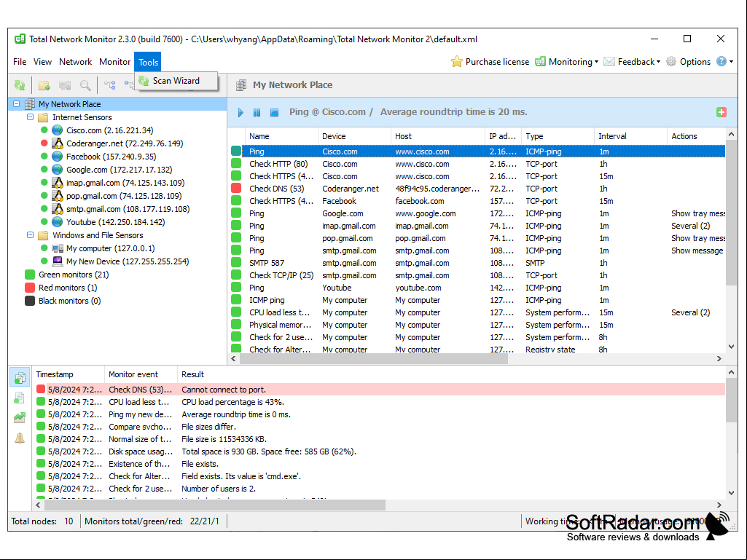Click the event log horizontal scrollbar
Image resolution: width=747 pixels, height=560 pixels.
pos(214,505)
